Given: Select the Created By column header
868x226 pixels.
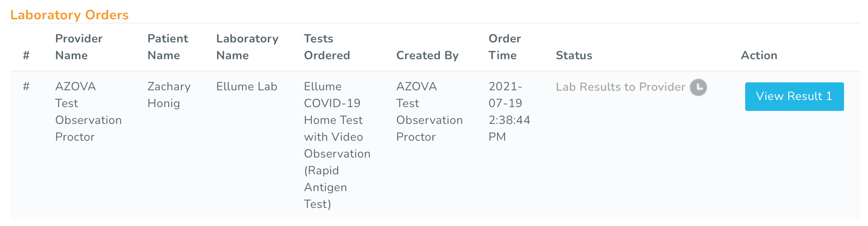Looking at the screenshot, I should [427, 55].
